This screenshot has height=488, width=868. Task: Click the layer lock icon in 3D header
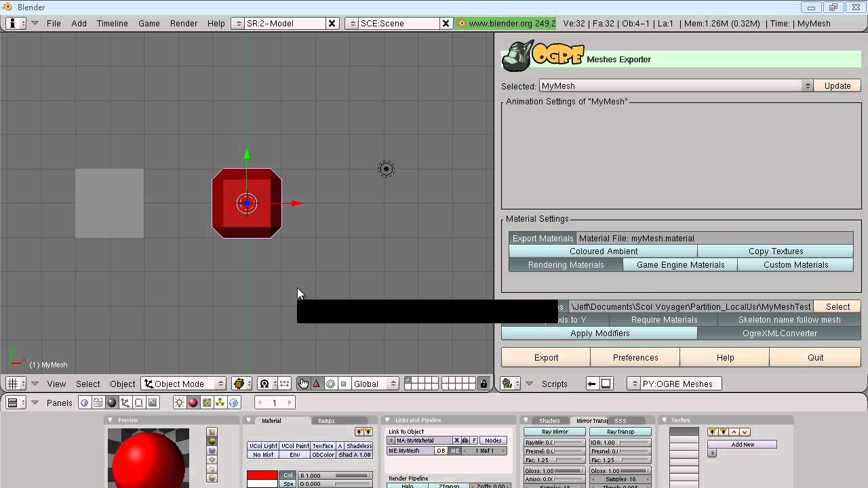click(484, 384)
